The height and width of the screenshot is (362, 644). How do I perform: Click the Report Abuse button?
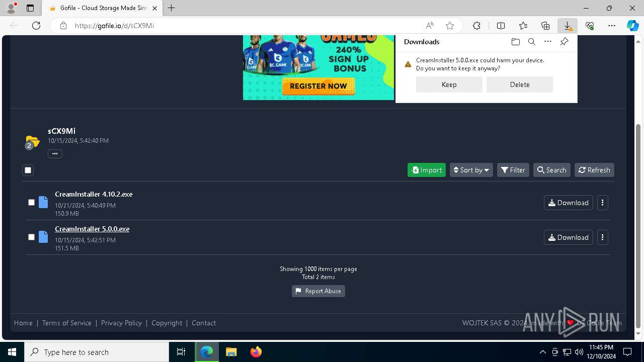pyautogui.click(x=318, y=291)
